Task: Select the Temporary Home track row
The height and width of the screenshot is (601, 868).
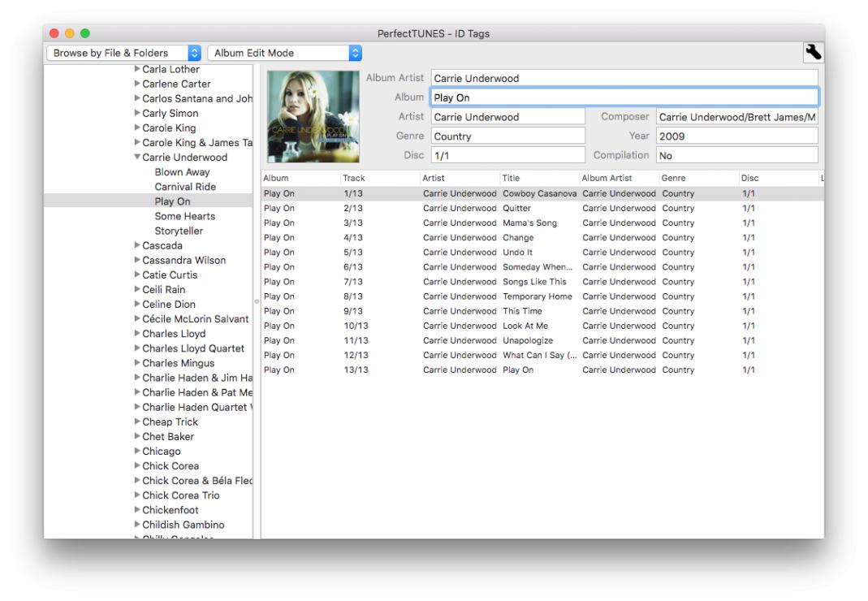Action: (x=537, y=296)
